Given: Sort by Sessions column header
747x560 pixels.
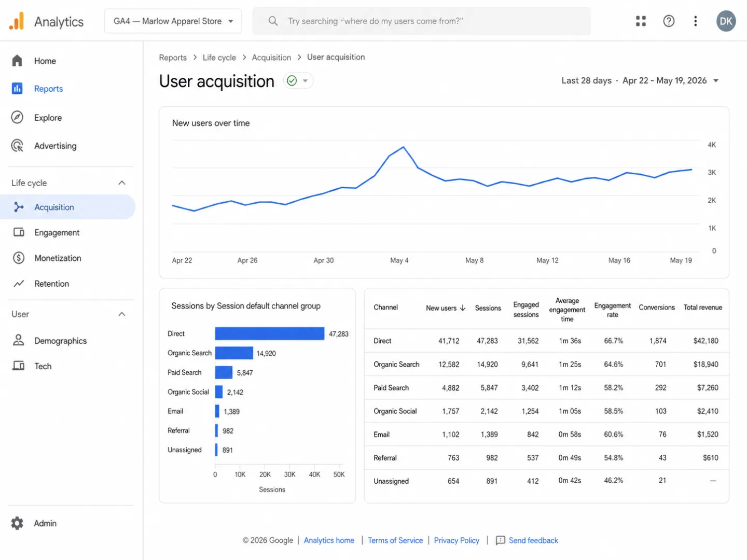Looking at the screenshot, I should 488,308.
